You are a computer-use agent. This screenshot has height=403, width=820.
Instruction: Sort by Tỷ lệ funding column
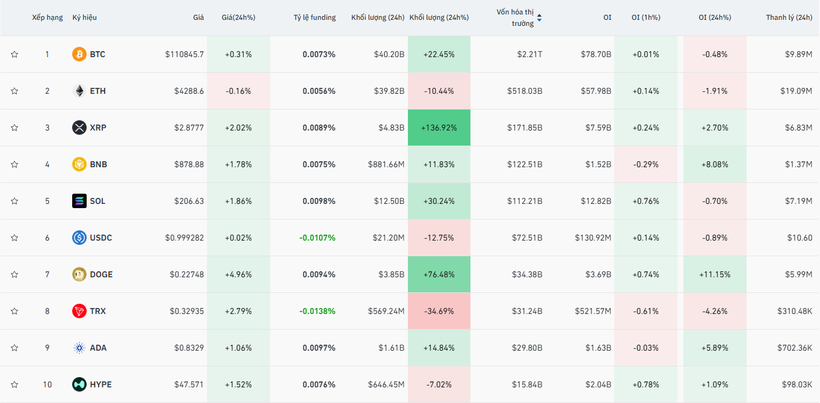point(314,18)
